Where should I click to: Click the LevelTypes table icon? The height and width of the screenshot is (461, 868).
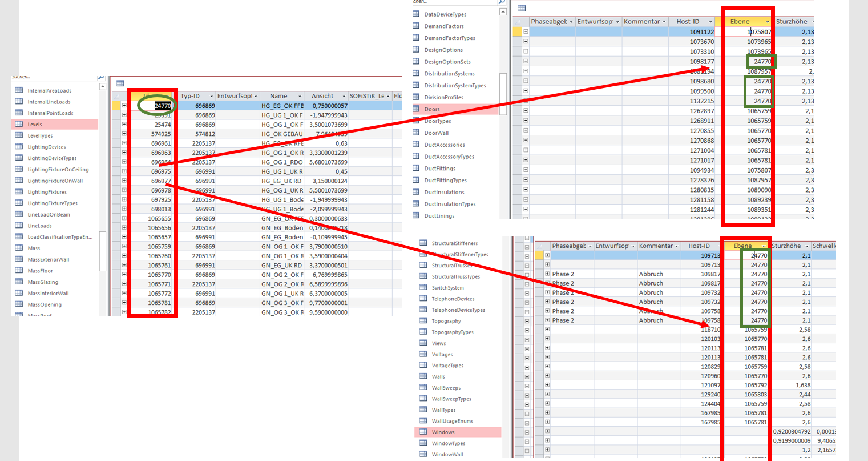(19, 135)
